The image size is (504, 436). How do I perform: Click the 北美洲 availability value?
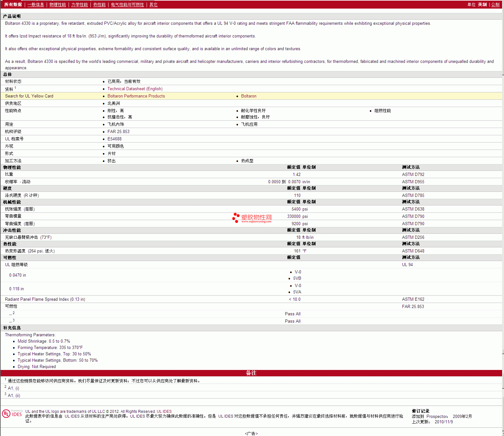coord(114,103)
